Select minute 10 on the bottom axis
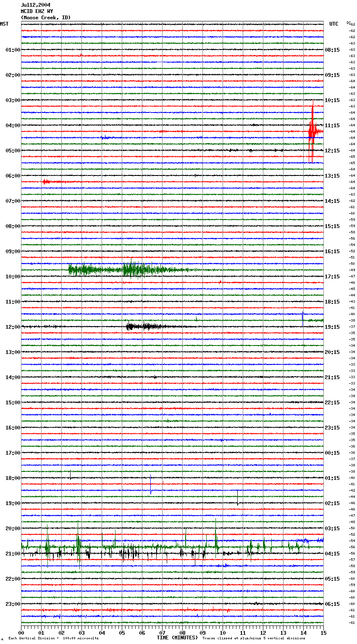 pos(223,633)
